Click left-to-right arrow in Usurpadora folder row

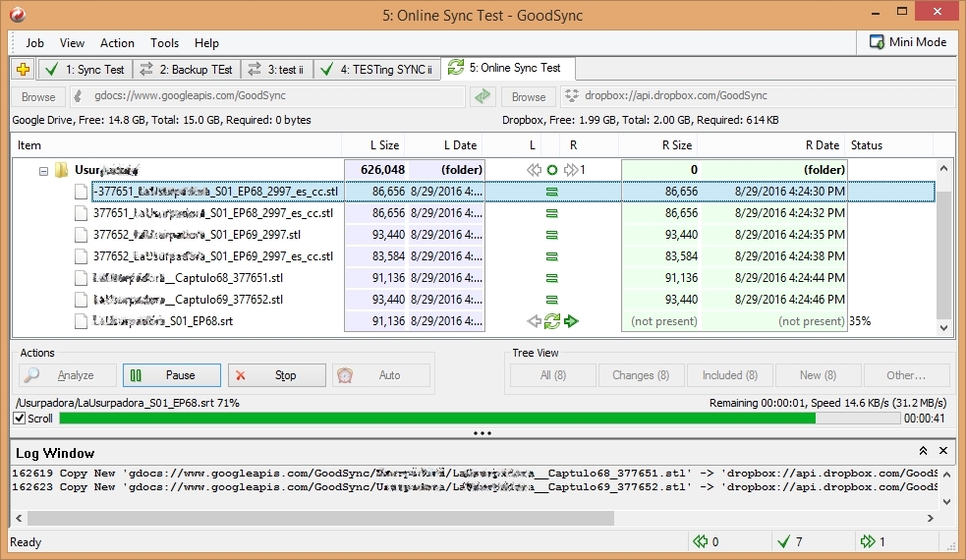(x=571, y=169)
